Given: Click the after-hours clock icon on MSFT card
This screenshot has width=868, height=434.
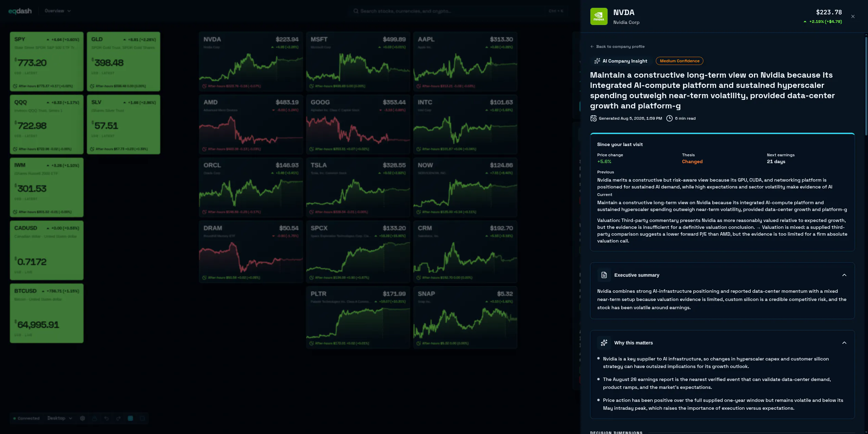Looking at the screenshot, I should (x=311, y=86).
